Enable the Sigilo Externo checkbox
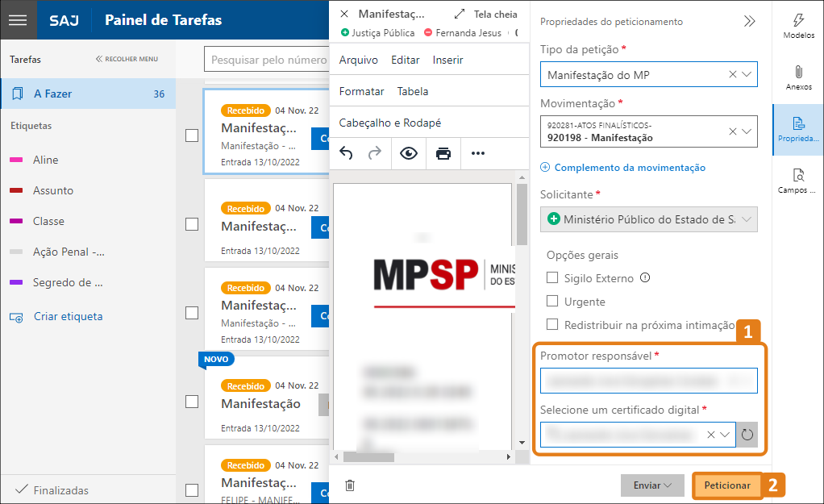The image size is (824, 504). tap(551, 277)
